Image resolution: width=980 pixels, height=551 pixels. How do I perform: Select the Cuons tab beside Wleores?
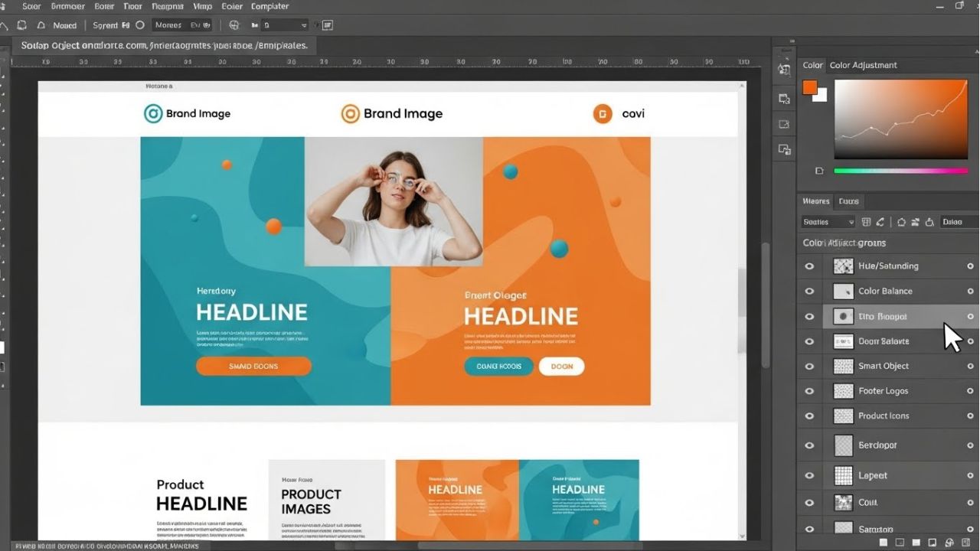[848, 201]
